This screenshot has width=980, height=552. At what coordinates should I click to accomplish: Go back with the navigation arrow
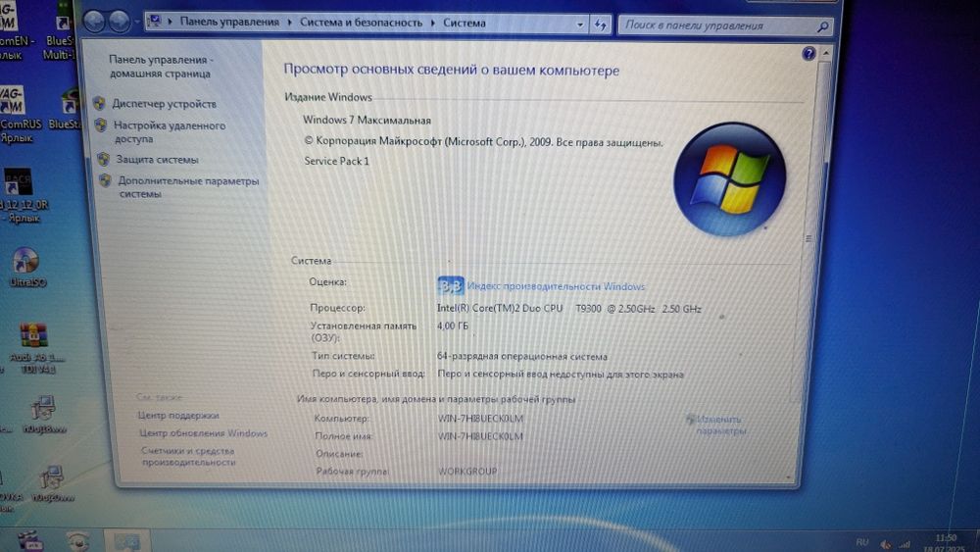coord(94,22)
